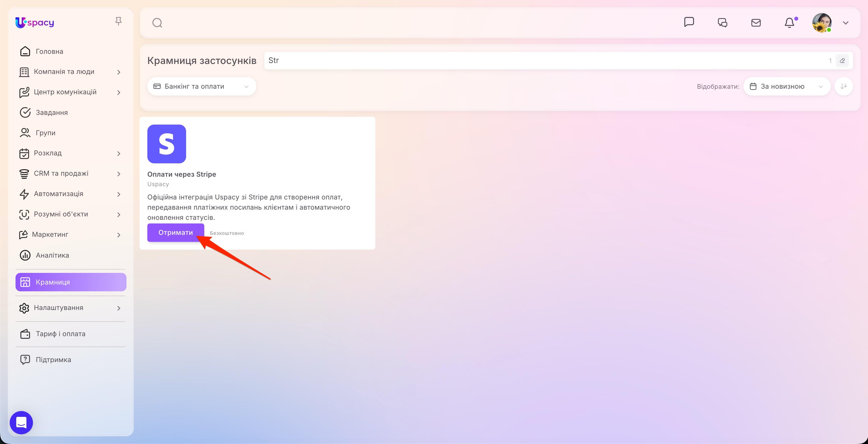Expand Компанія та люди submenu arrow
868x444 pixels.
point(118,72)
